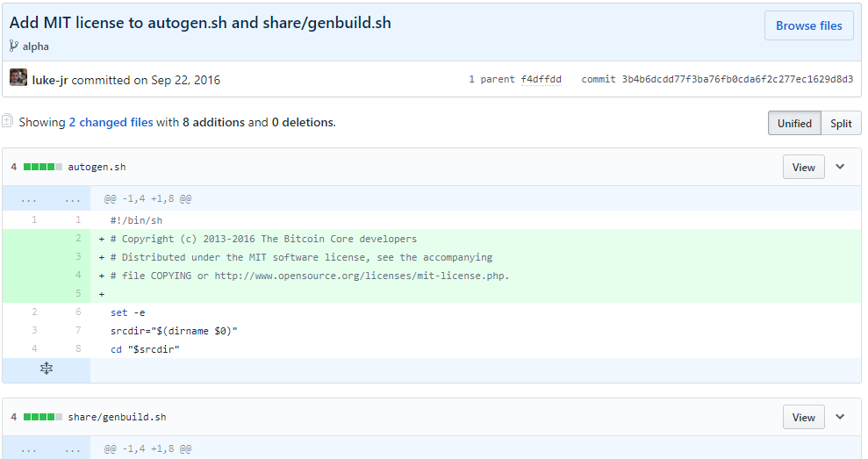View the share/genbuild.sh file
Viewport: 868px width, 459px height.
click(803, 417)
